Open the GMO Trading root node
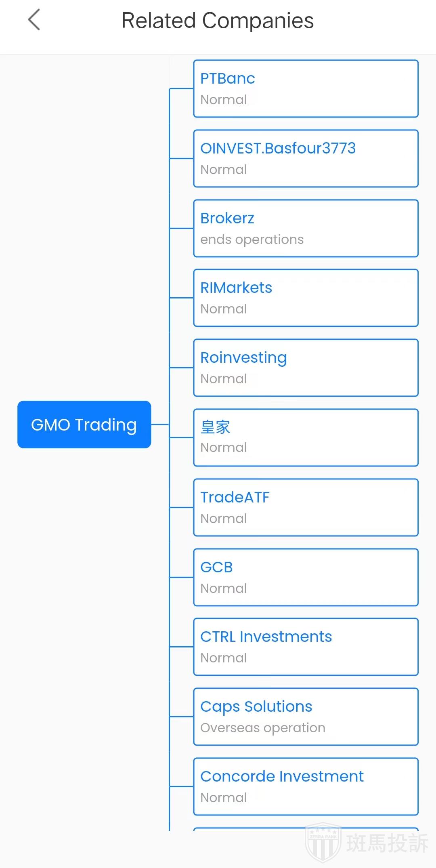The width and height of the screenshot is (436, 868). point(84,425)
